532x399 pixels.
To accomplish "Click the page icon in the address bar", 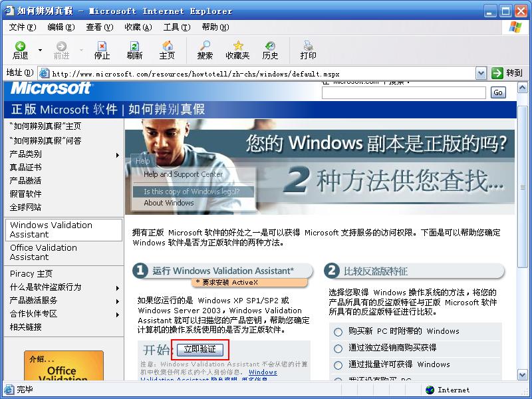I will [44, 73].
